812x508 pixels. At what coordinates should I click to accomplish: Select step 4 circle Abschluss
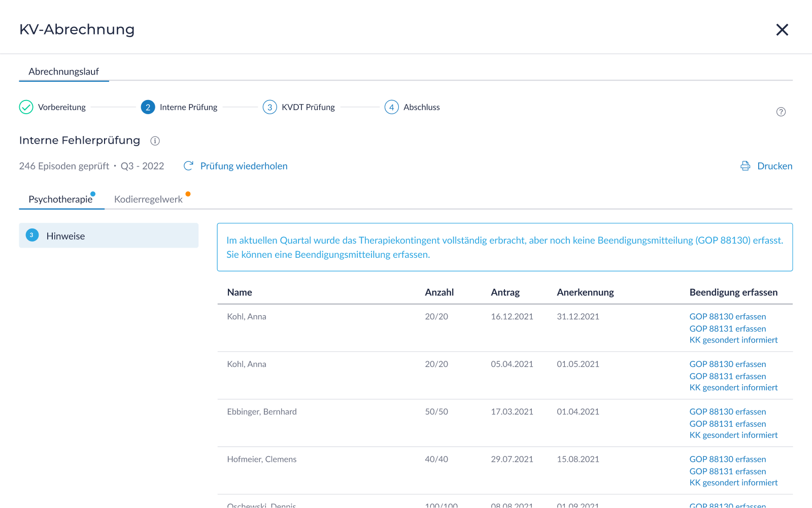[392, 107]
